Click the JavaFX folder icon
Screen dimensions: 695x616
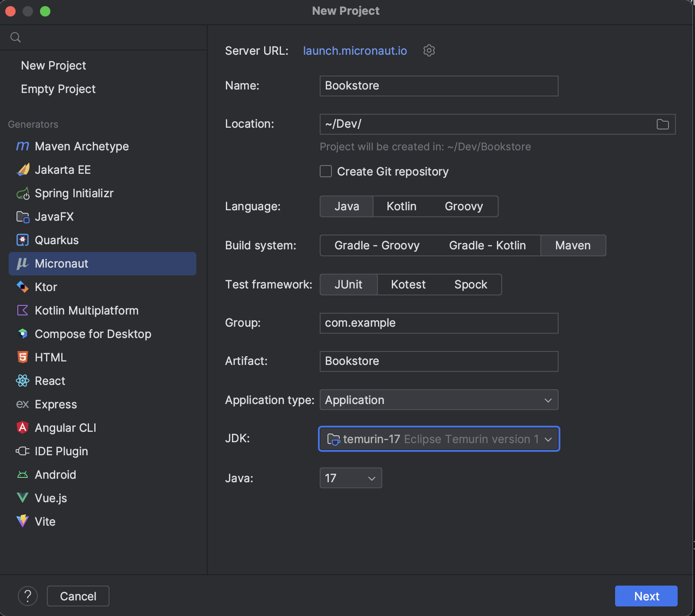point(23,217)
